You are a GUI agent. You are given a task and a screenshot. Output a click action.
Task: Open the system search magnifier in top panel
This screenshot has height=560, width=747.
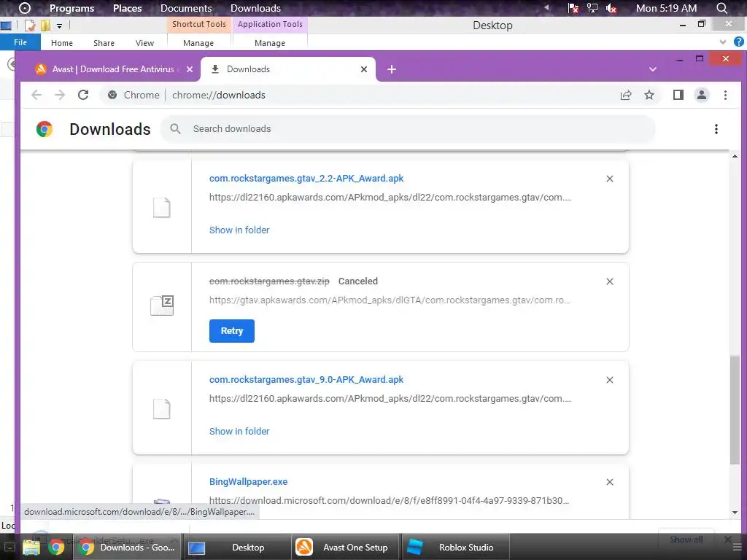(x=721, y=8)
